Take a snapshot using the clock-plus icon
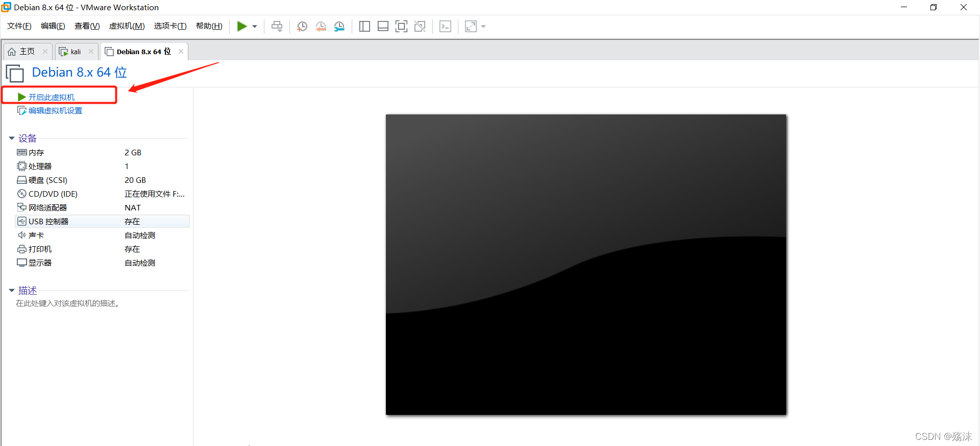980x446 pixels. tap(302, 27)
